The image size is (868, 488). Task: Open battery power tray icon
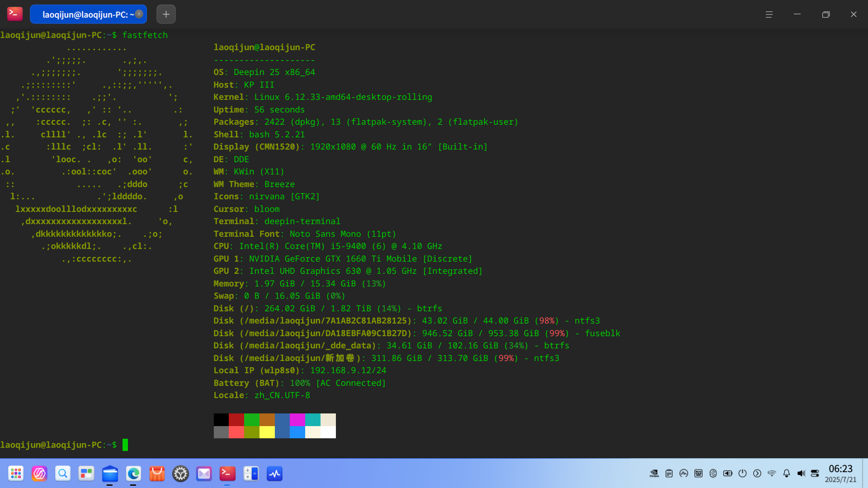pyautogui.click(x=728, y=474)
